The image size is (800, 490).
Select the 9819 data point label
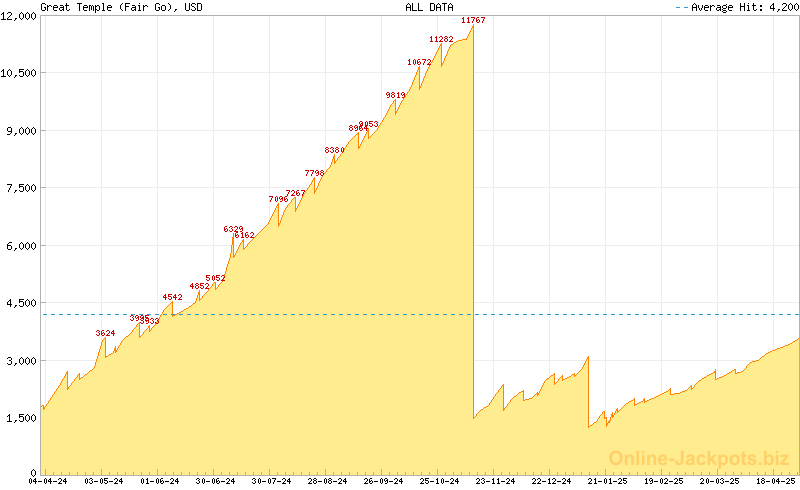click(395, 95)
